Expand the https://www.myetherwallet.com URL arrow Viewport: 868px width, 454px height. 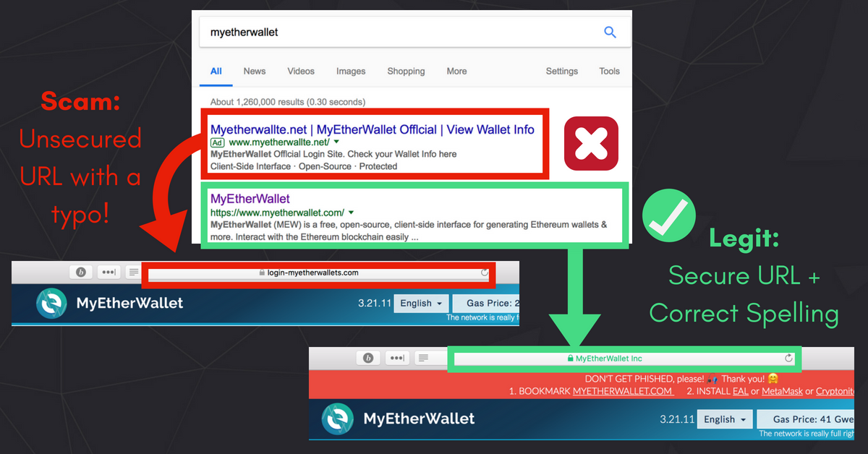coord(351,213)
